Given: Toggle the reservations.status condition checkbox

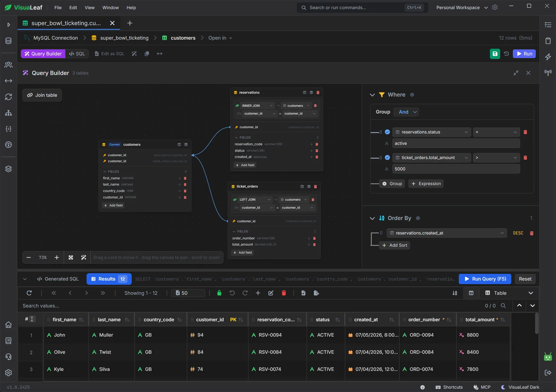Looking at the screenshot, I should pyautogui.click(x=387, y=132).
